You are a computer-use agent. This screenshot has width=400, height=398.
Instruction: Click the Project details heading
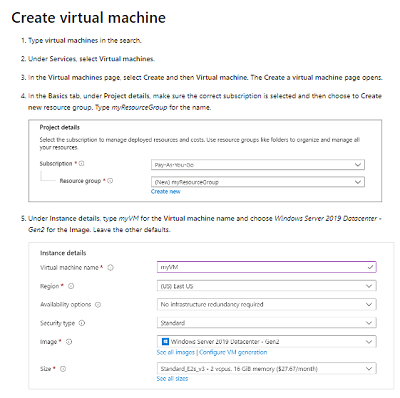[x=60, y=127]
